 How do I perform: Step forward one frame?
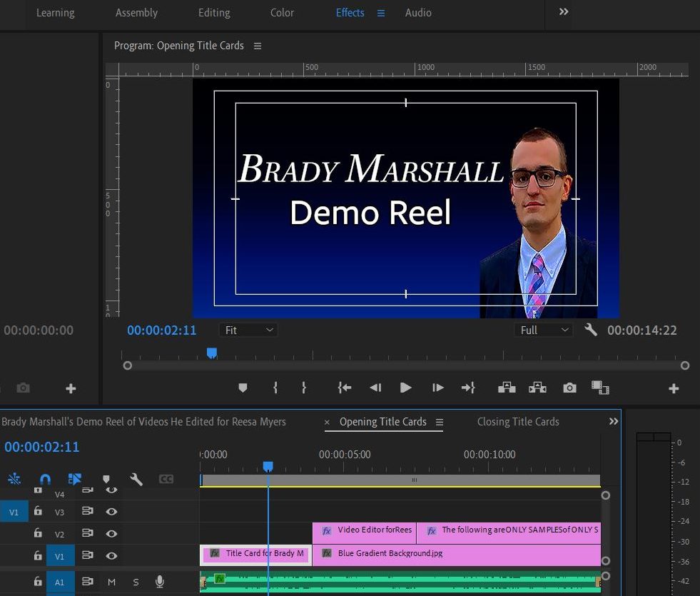tap(438, 388)
